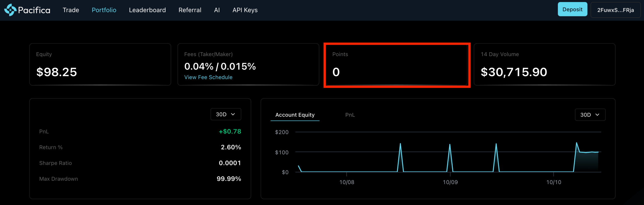Click the 14 Day Volume card
This screenshot has height=205, width=644.
pos(544,65)
